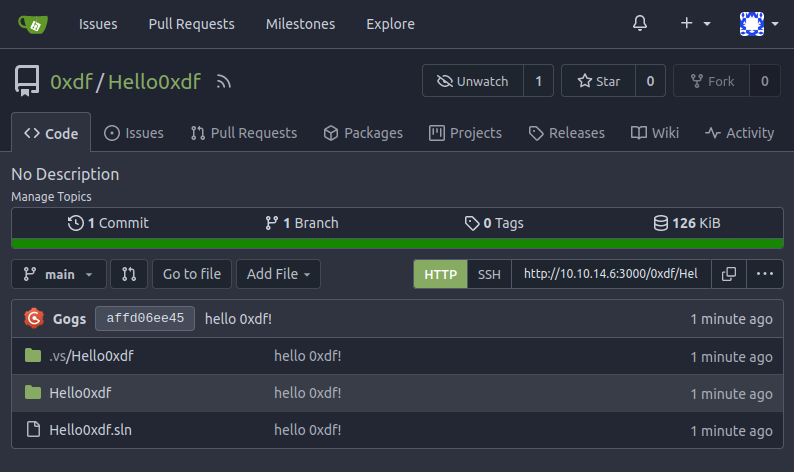The height and width of the screenshot is (472, 794).
Task: Star the Hello0xdf repository
Action: click(x=597, y=82)
